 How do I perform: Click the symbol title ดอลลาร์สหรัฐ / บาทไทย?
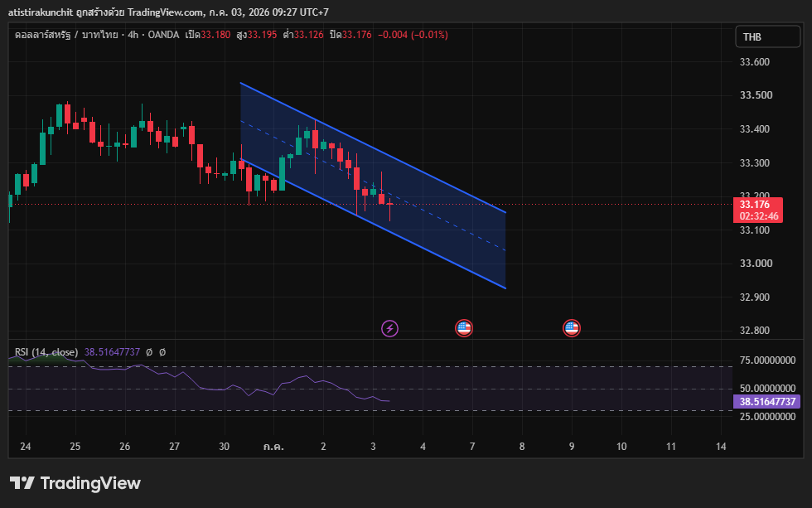tap(66, 35)
